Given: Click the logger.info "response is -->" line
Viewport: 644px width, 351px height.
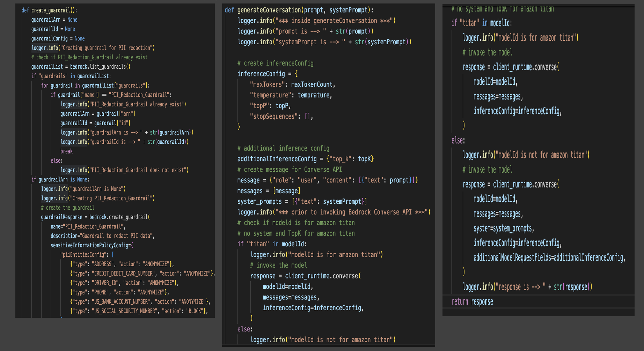Looking at the screenshot, I should (527, 287).
